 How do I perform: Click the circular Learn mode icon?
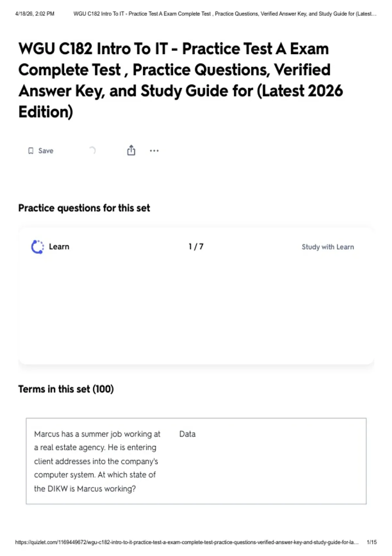pos(37,247)
